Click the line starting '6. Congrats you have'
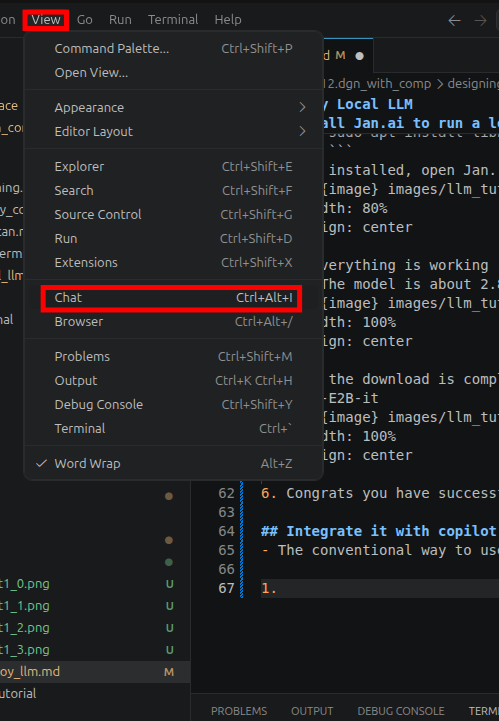499x721 pixels. 380,493
